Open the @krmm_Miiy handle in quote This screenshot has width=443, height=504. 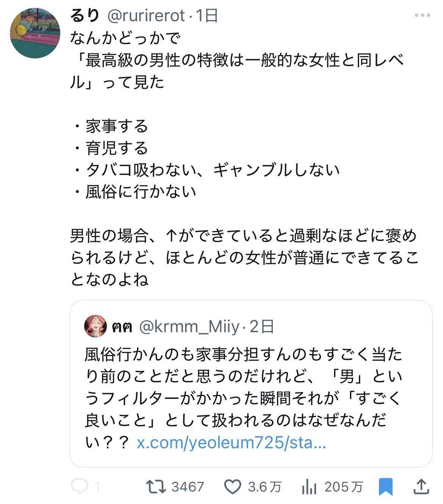click(x=189, y=326)
